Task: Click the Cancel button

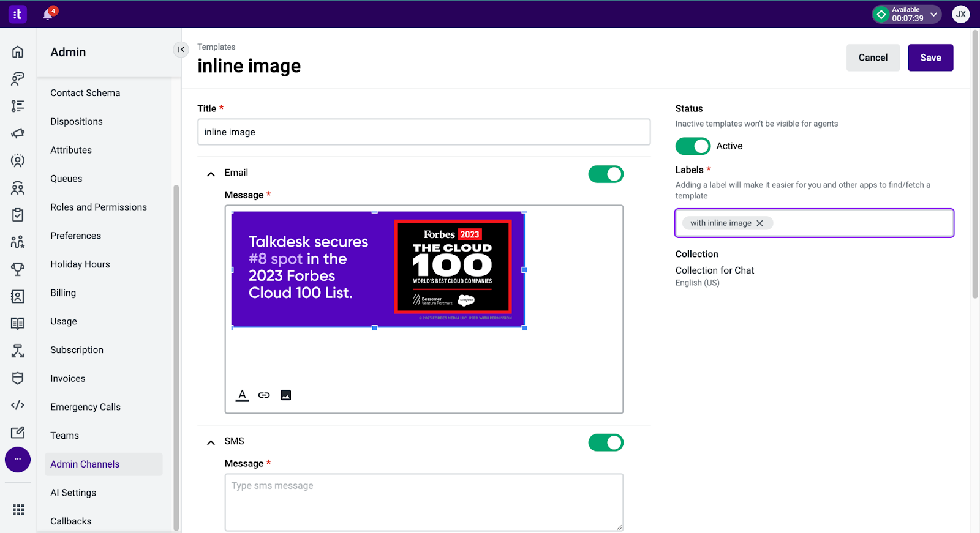Action: coord(873,58)
